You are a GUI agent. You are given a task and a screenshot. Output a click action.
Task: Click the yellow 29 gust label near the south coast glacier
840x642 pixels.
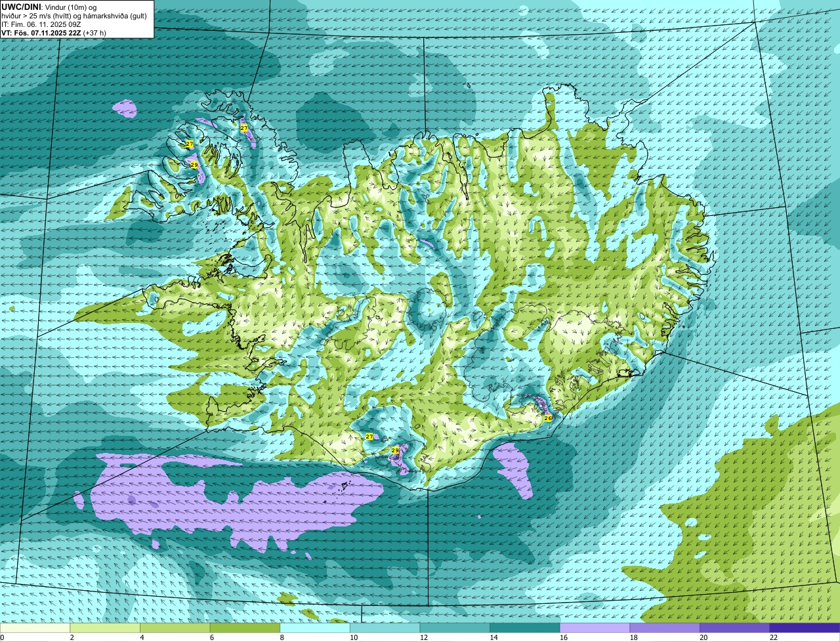pos(394,450)
